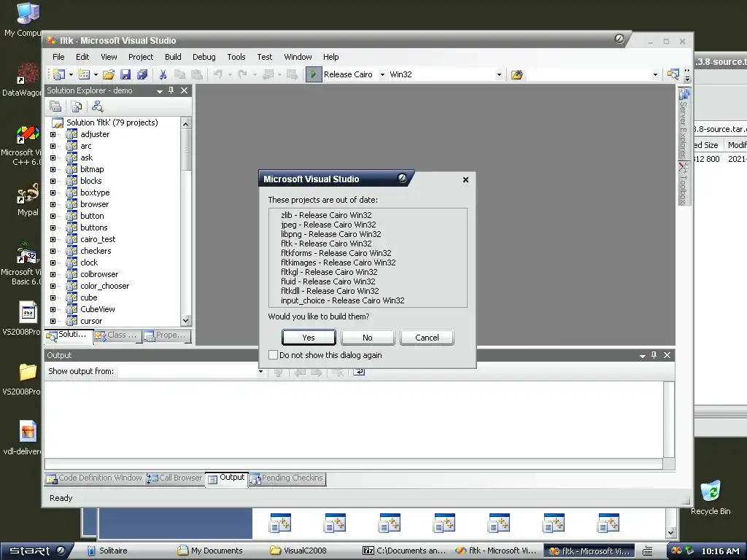Click the Add New Item toolbar icon
Screen dimensions: 747x560
(84, 74)
